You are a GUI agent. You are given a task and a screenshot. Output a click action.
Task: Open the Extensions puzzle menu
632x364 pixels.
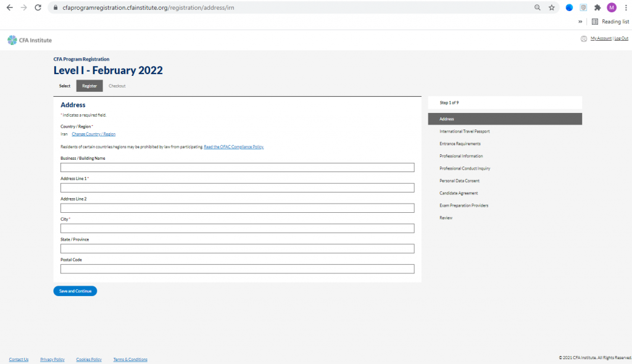coord(597,7)
